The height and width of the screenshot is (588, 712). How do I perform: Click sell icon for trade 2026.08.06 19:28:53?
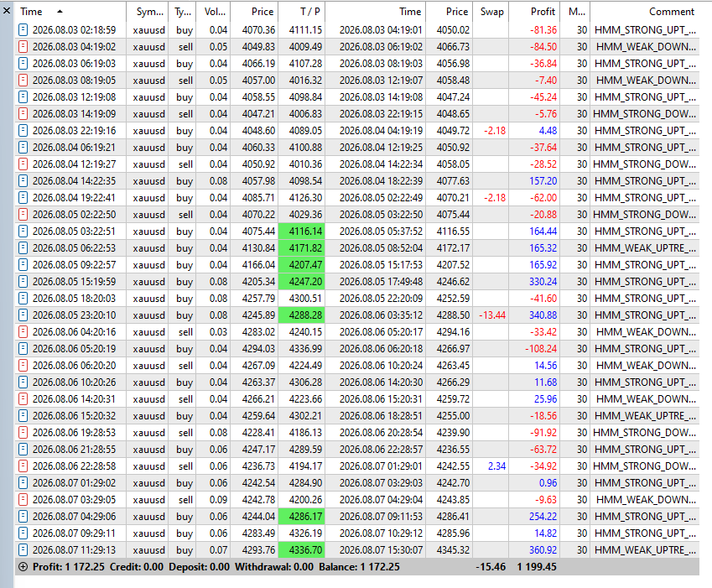click(23, 433)
